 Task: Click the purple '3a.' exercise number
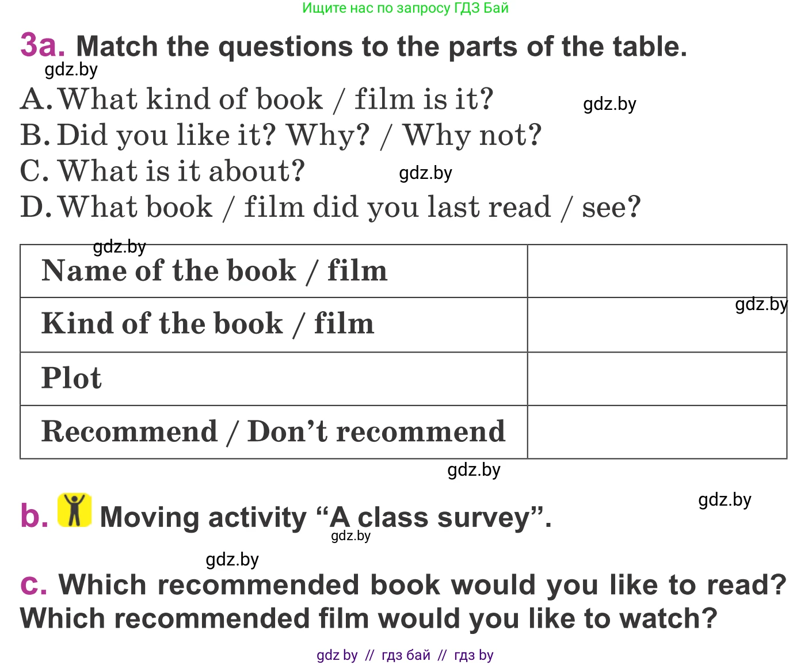tap(42, 45)
